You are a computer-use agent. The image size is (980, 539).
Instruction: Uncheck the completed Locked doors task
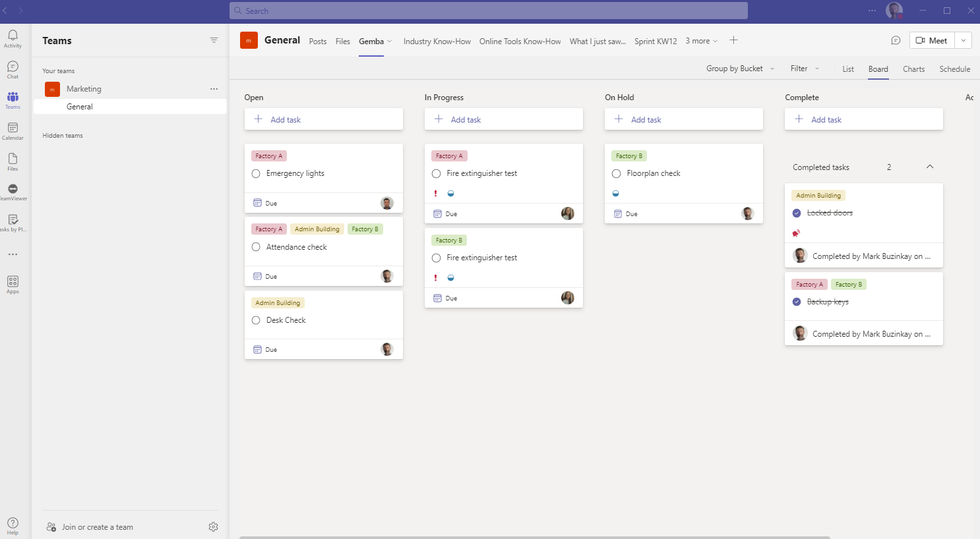797,213
